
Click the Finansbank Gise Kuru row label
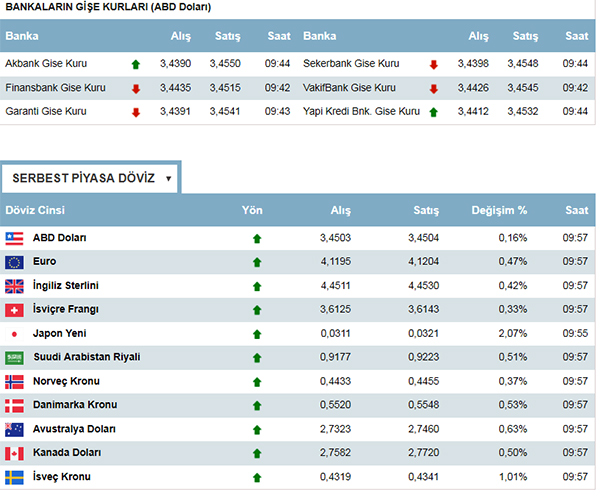[x=55, y=88]
